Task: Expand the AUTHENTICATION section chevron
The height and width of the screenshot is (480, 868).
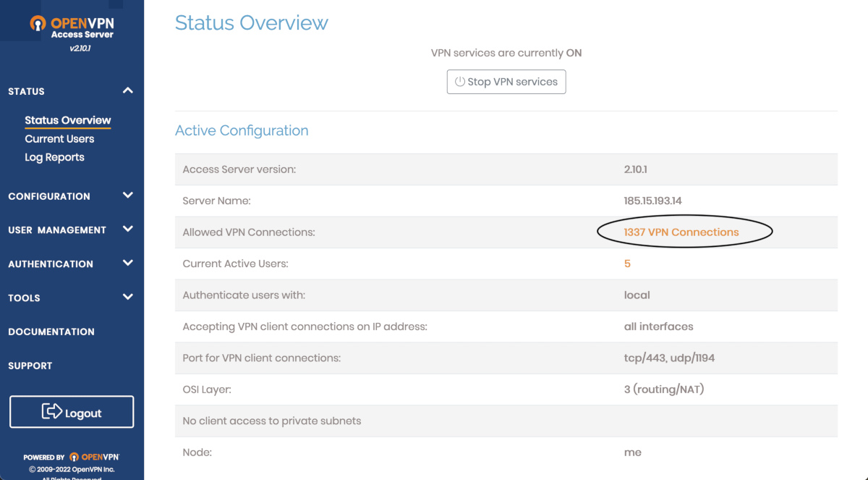Action: click(x=128, y=264)
